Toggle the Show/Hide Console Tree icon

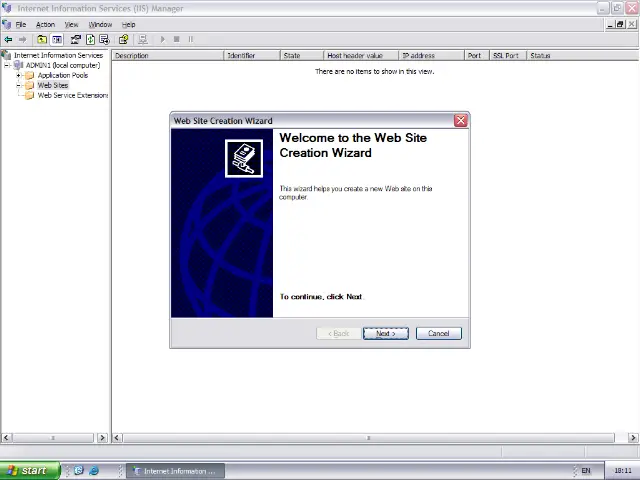(x=57, y=40)
